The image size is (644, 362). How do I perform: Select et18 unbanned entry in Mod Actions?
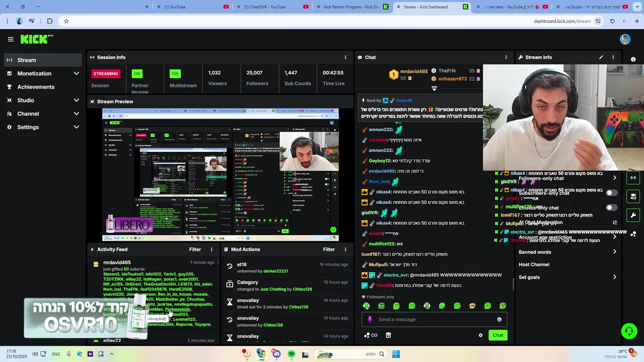point(287,267)
